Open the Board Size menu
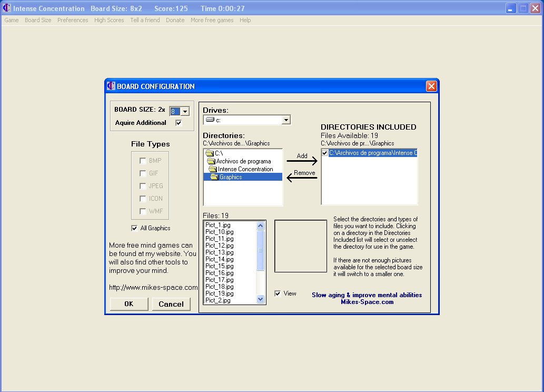Screen dimensions: 544x392 pyautogui.click(x=38, y=20)
